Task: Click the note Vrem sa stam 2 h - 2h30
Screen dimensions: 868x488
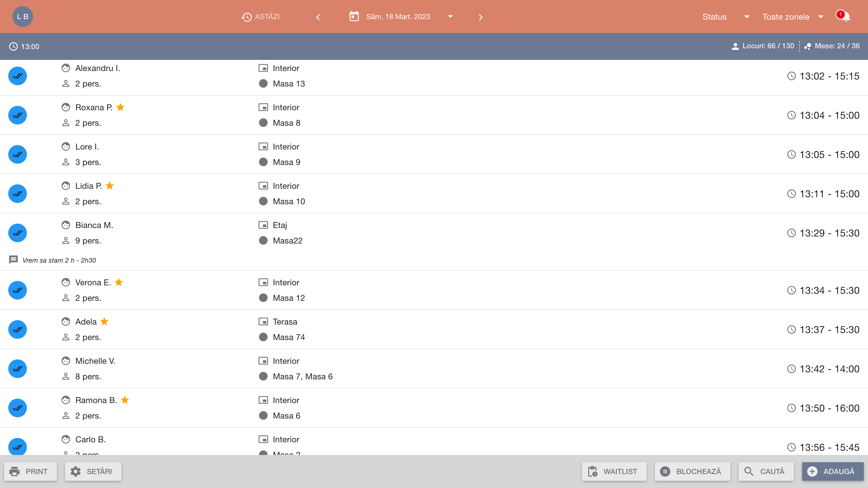Action: point(59,260)
